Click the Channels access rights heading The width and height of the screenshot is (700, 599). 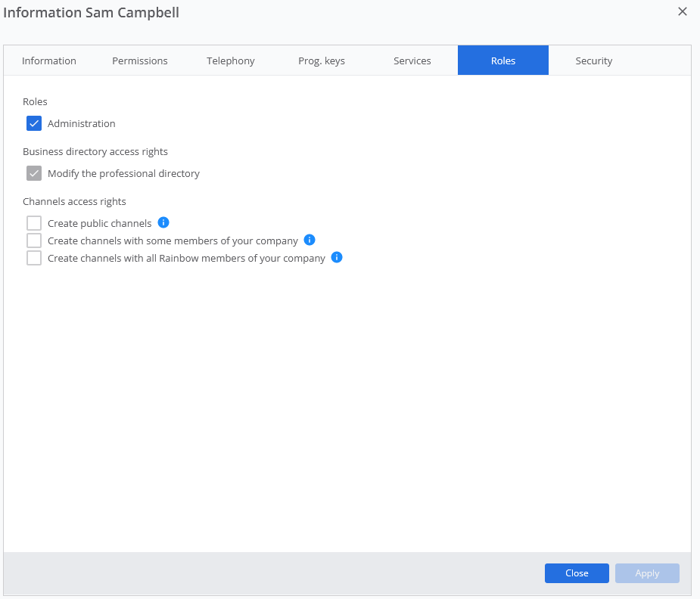tap(74, 202)
